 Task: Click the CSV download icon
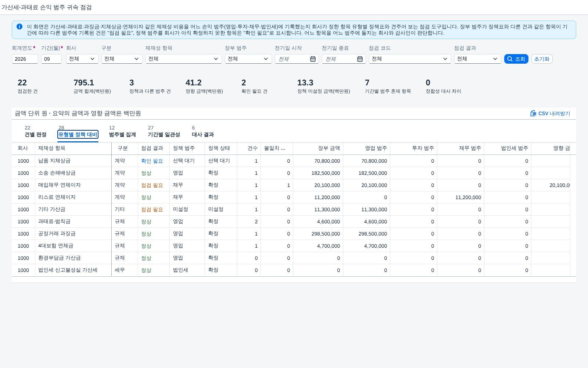click(x=533, y=113)
